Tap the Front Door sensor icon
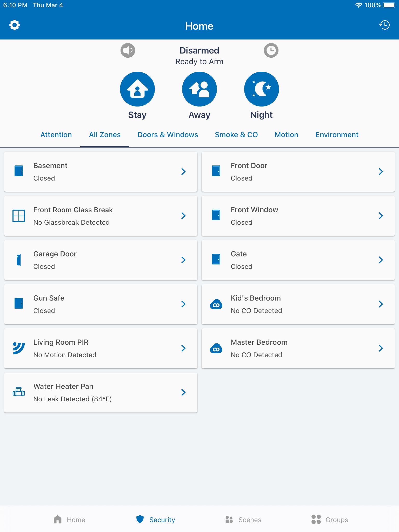 tap(216, 171)
